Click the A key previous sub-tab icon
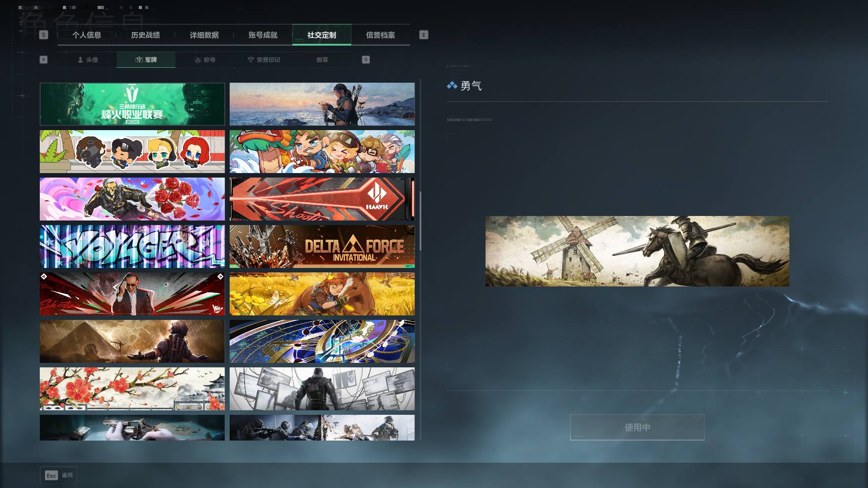Viewport: 868px width, 488px height. pos(43,60)
